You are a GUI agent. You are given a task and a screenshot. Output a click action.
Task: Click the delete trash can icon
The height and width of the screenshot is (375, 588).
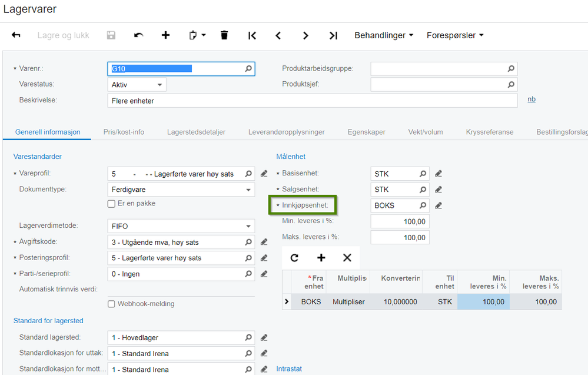click(x=224, y=35)
